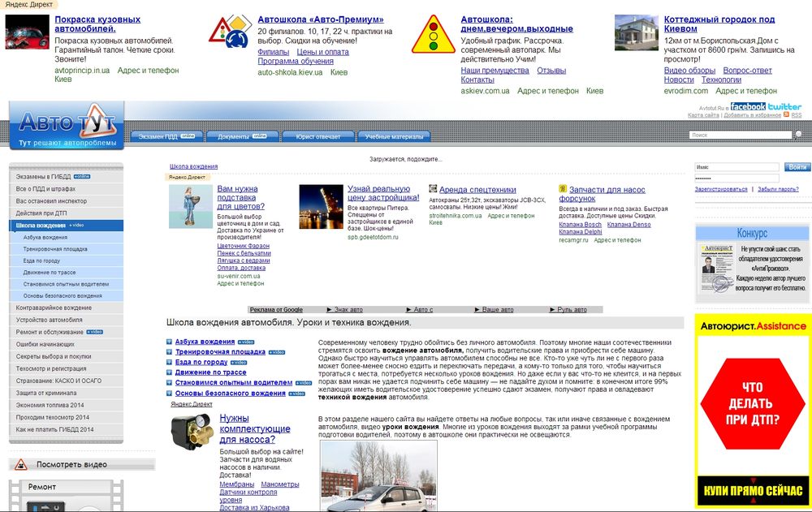
Task: Click the plus icon beside Азбука вождения
Action: pyautogui.click(x=170, y=342)
